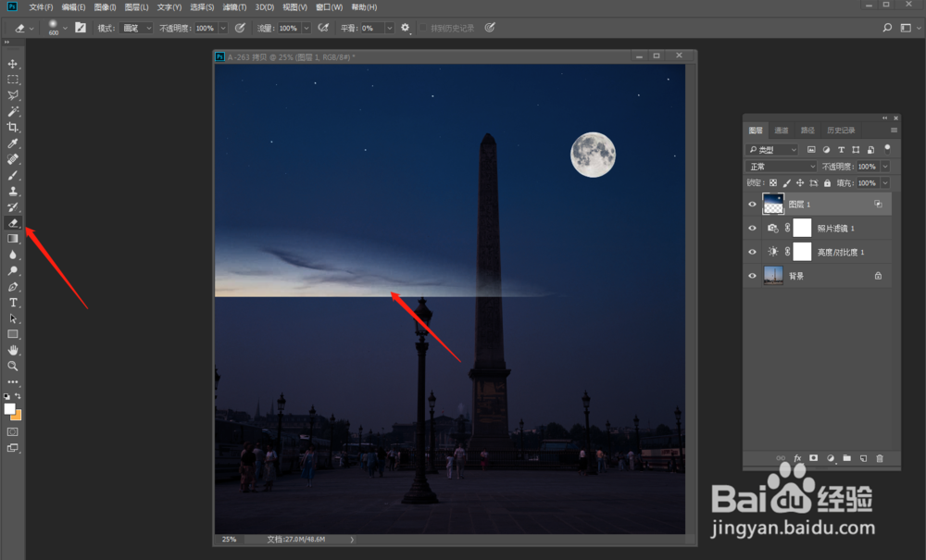Enable airbrush build-up effect

323,28
